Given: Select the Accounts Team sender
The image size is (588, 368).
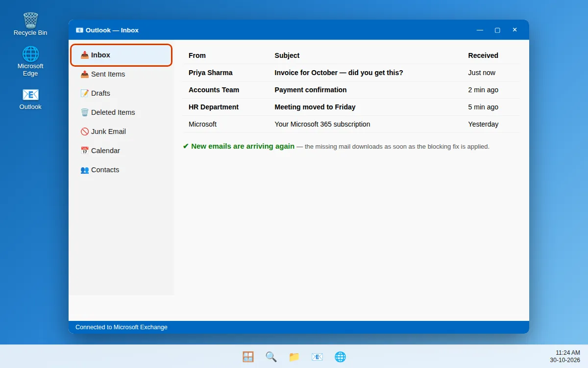Looking at the screenshot, I should pyautogui.click(x=214, y=90).
